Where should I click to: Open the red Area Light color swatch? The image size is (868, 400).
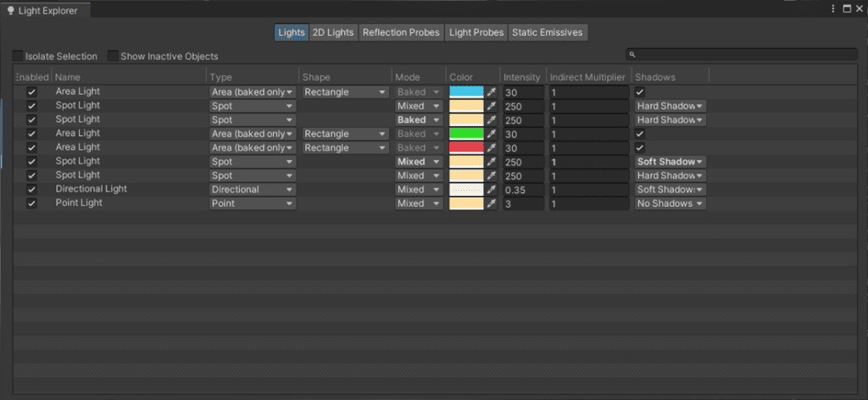coord(467,147)
